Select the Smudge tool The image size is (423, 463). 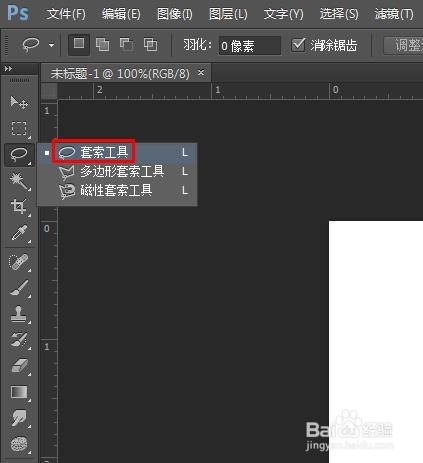19,418
